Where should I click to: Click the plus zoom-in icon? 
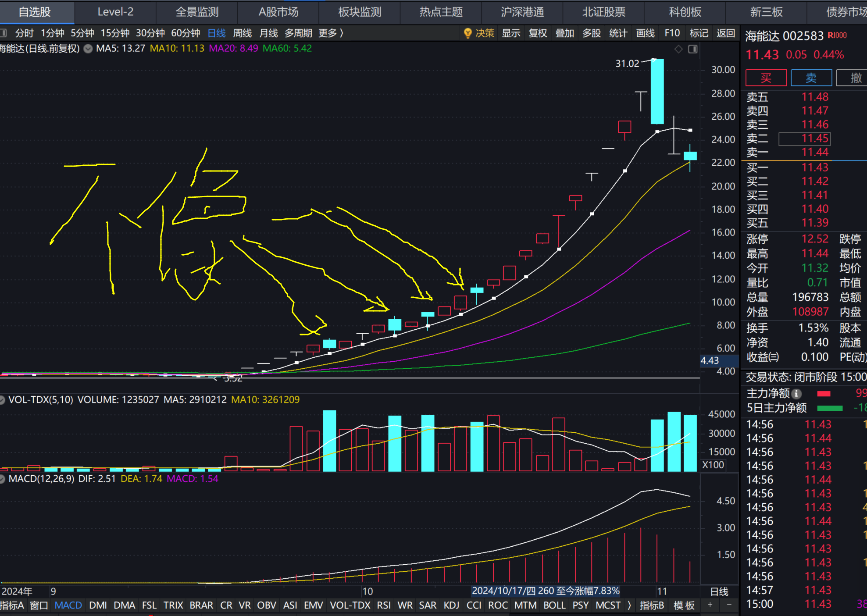pyautogui.click(x=710, y=605)
